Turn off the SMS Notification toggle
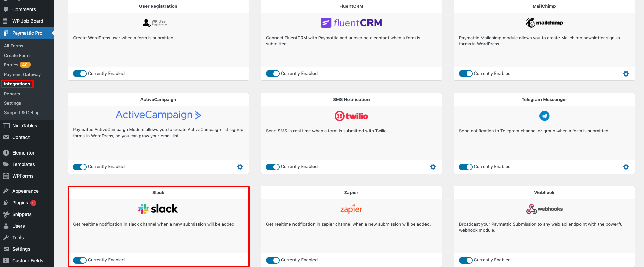This screenshot has height=267, width=644. pyautogui.click(x=273, y=167)
